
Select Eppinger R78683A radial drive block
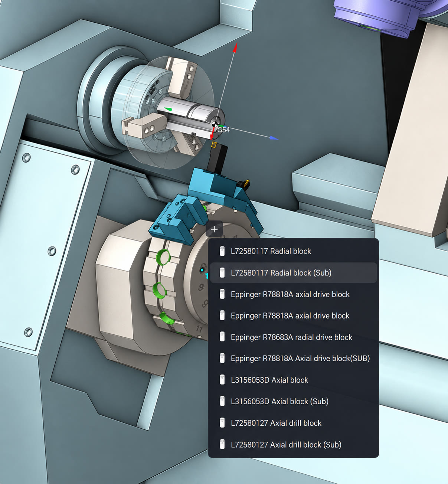293,337
